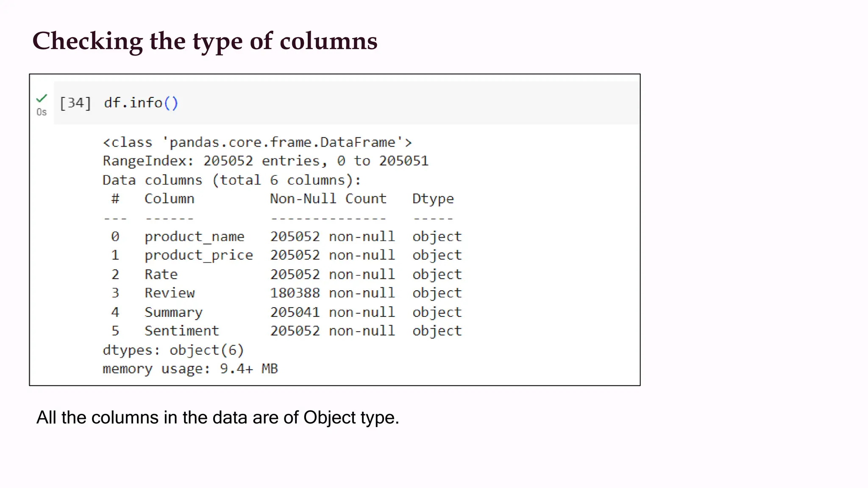
Task: Click the 'Column' header in output
Action: (169, 199)
